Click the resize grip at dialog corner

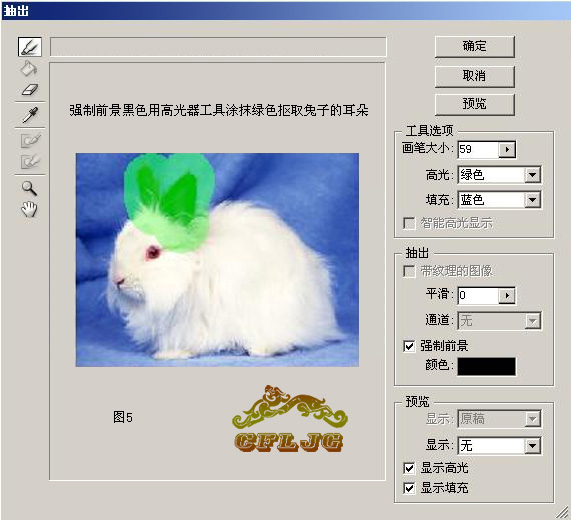563,513
